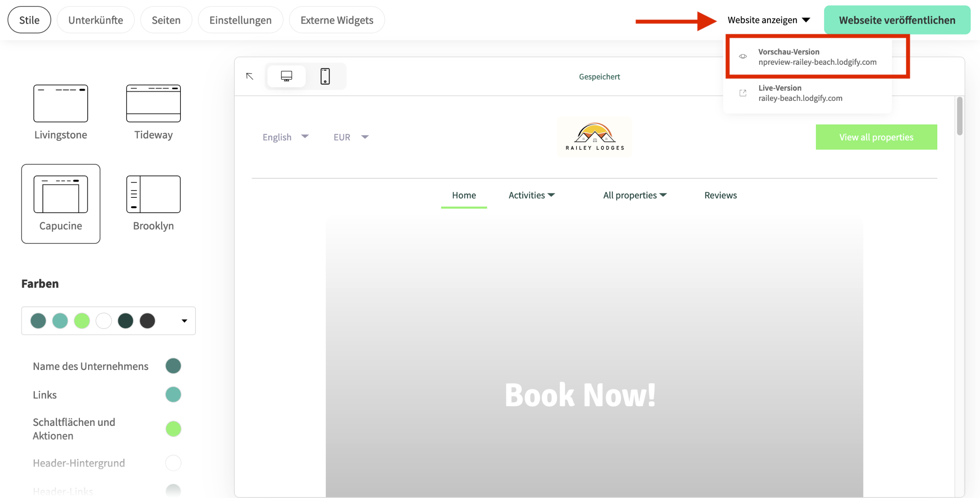Open the Activities navigation dropdown

click(x=532, y=195)
